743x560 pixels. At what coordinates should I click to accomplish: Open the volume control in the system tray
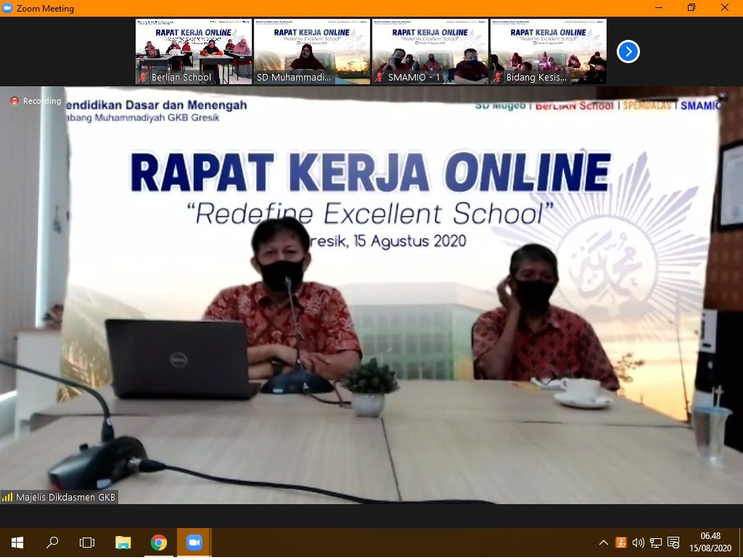tap(639, 543)
